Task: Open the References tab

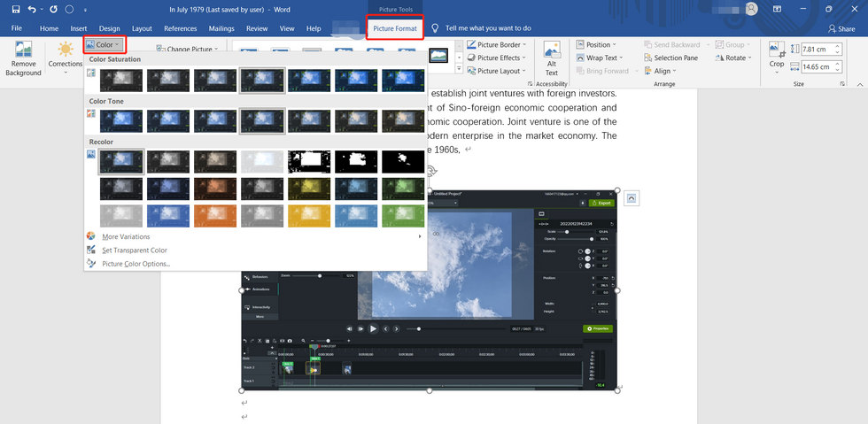Action: tap(180, 28)
